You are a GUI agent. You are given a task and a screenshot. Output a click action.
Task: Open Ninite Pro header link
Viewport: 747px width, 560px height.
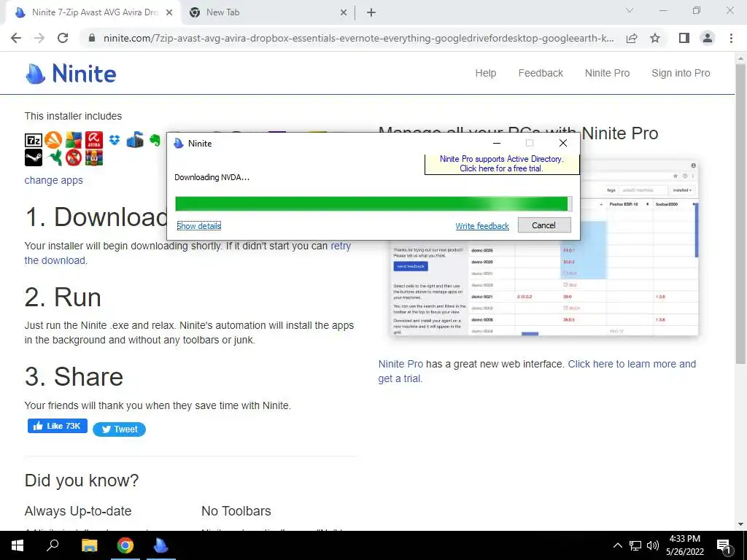(x=607, y=74)
